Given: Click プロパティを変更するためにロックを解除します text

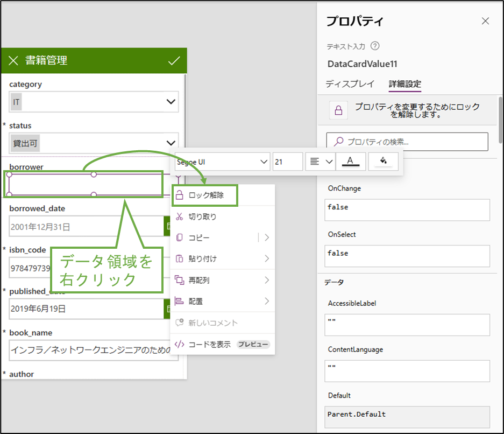Looking at the screenshot, I should click(x=417, y=110).
